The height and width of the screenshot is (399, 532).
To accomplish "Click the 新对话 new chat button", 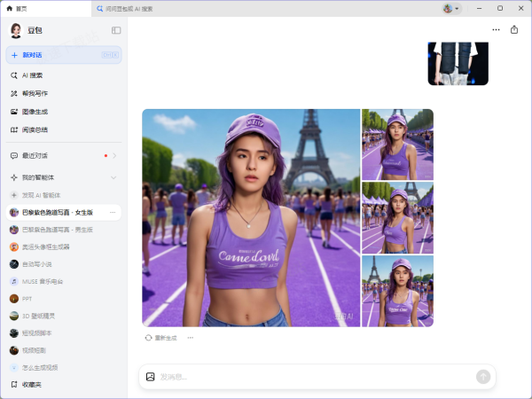I will (x=62, y=55).
